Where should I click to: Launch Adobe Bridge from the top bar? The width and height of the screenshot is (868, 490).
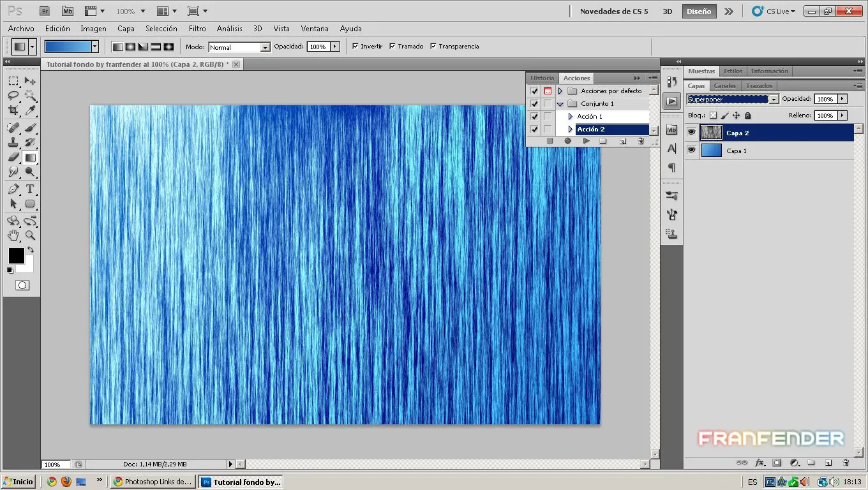[x=44, y=11]
